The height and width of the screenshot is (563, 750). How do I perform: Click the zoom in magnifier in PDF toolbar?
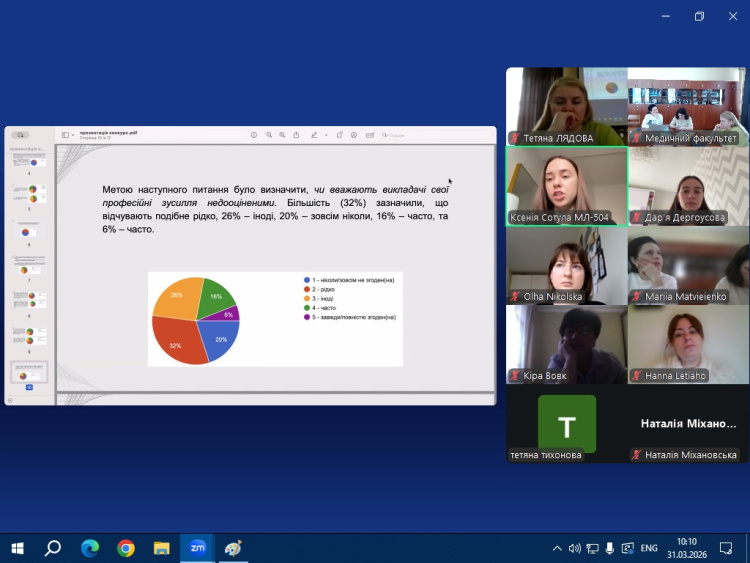282,135
